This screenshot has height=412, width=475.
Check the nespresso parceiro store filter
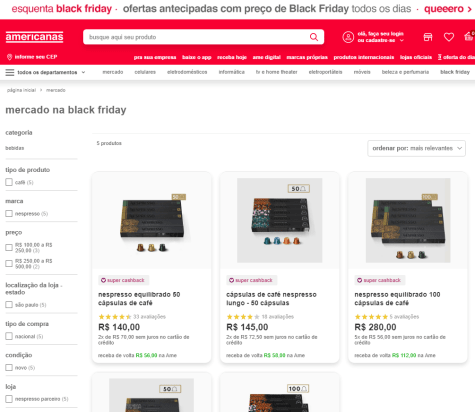[x=9, y=399]
